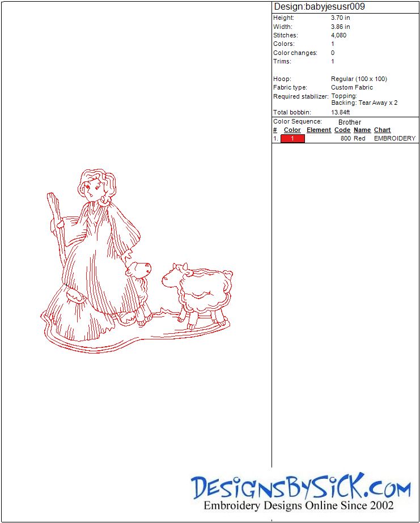This screenshot has width=420, height=523.
Task: Click the Custom Fabric value
Action: [x=352, y=87]
